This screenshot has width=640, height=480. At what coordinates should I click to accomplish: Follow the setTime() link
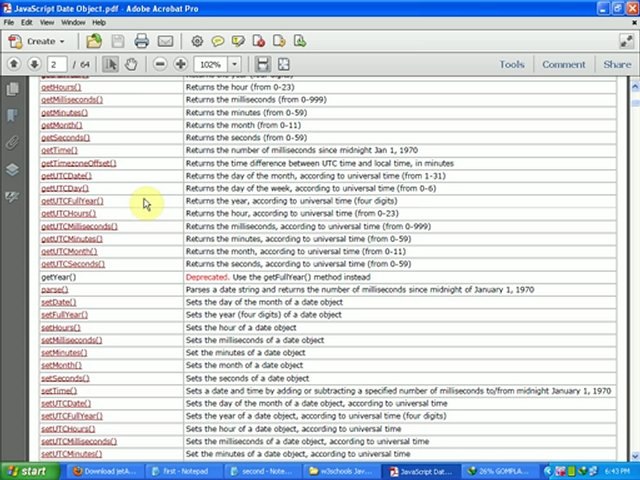click(59, 391)
